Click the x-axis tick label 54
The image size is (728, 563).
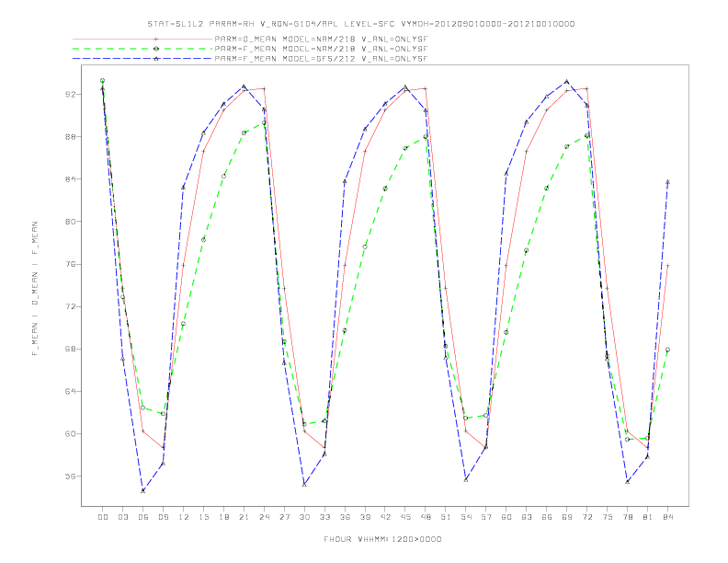pyautogui.click(x=466, y=517)
